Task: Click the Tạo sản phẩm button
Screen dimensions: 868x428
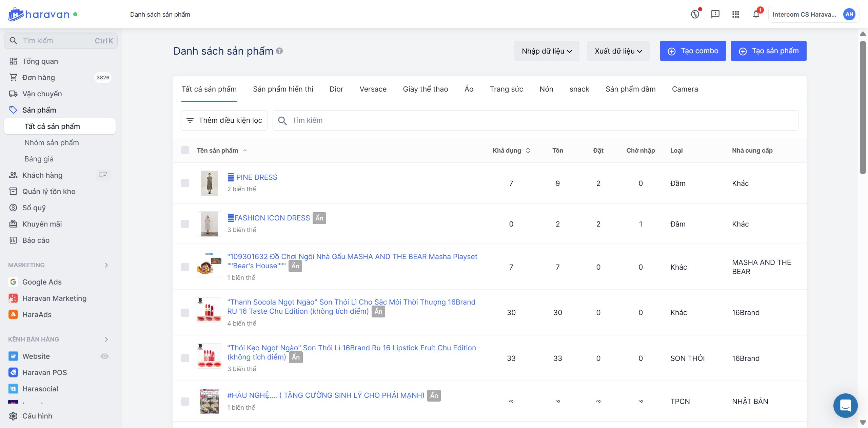Action: point(768,51)
